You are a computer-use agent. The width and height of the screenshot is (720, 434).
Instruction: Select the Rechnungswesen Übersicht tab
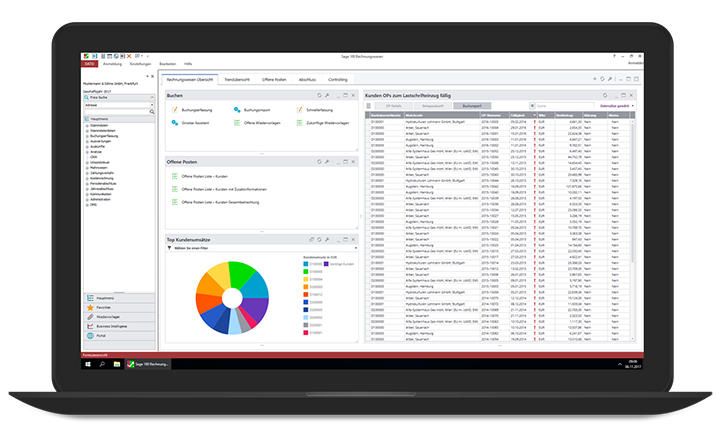(x=190, y=79)
